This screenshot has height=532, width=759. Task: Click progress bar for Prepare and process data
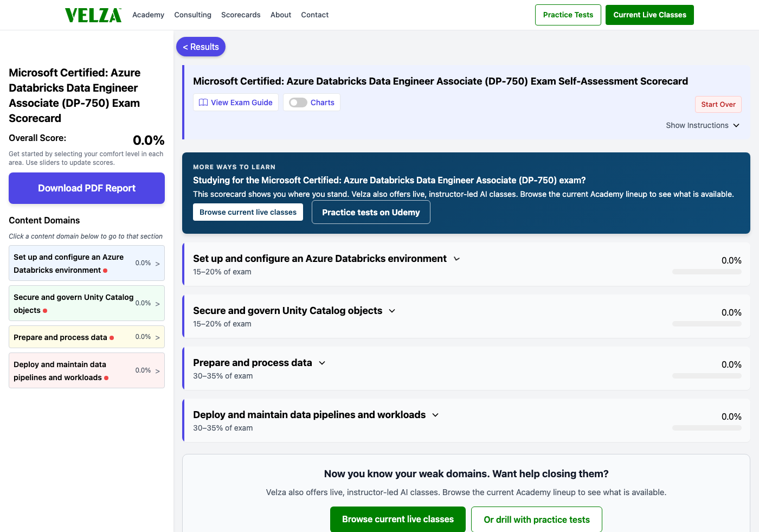coord(707,376)
